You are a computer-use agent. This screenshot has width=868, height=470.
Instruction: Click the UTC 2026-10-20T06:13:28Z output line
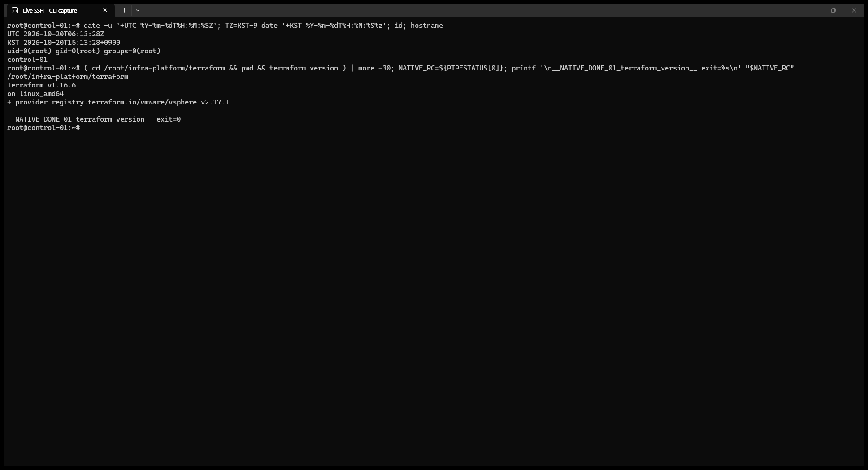pos(56,34)
